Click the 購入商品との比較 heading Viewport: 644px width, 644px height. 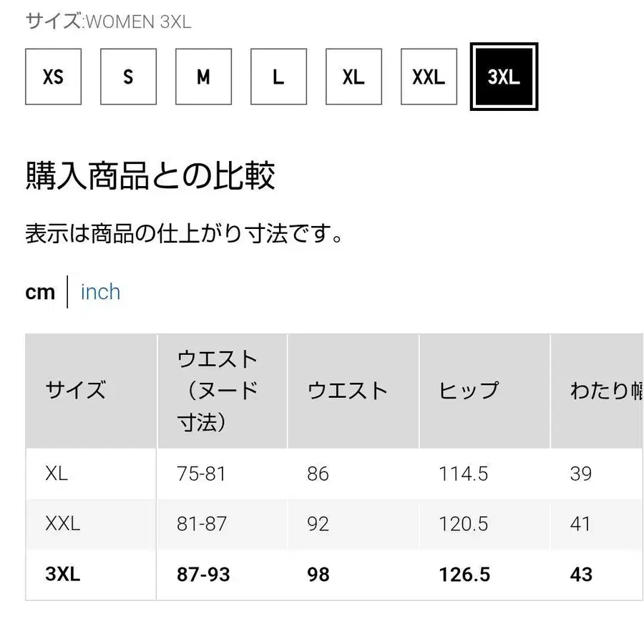click(x=150, y=176)
